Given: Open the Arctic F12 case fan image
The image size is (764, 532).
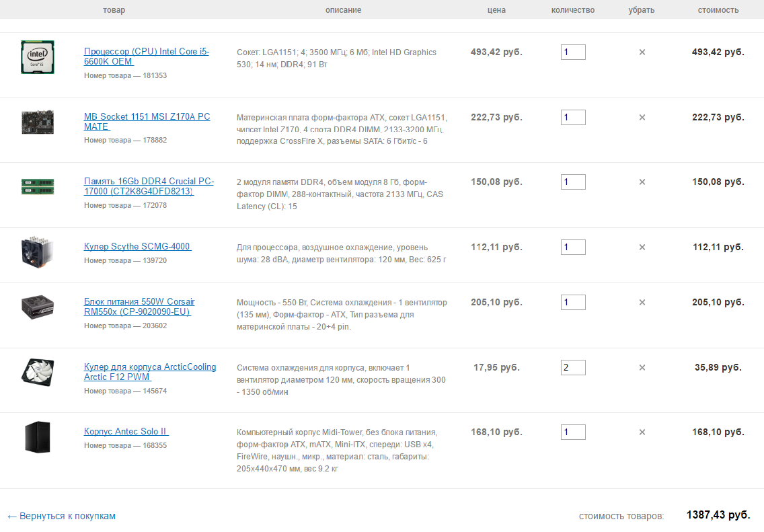Looking at the screenshot, I should [38, 372].
